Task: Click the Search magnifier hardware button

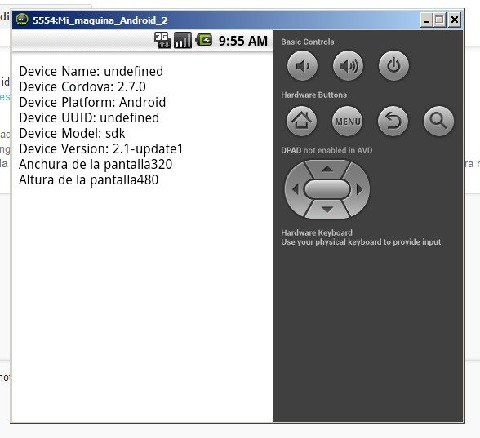Action: (x=439, y=121)
